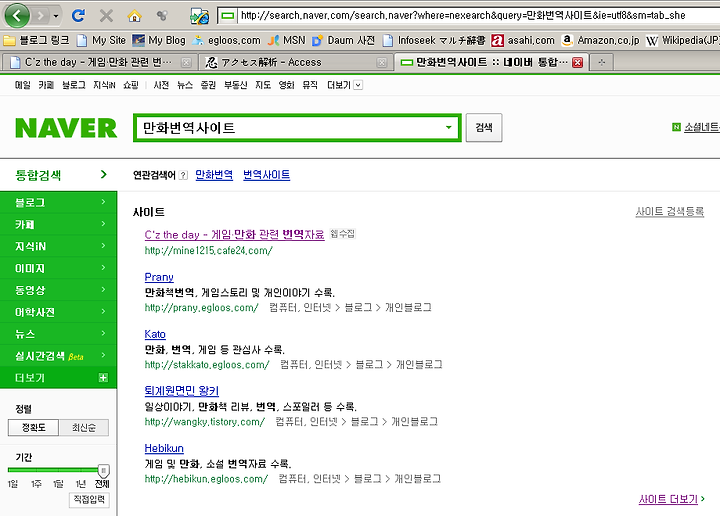Click the forward navigation arrow

point(40,16)
